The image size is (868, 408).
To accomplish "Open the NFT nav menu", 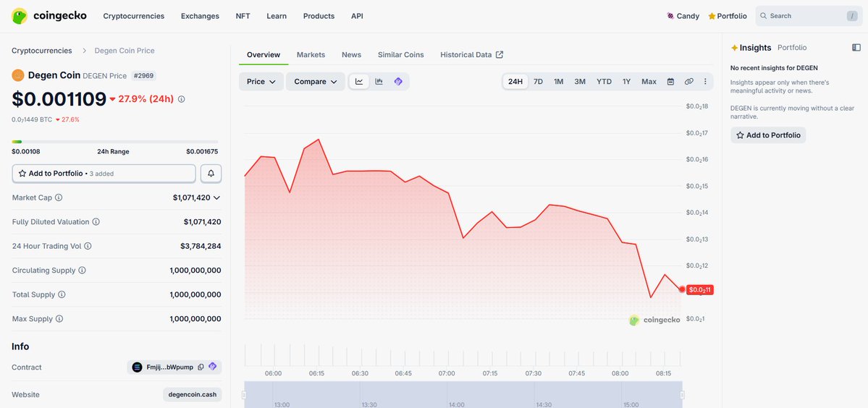I will (x=243, y=16).
